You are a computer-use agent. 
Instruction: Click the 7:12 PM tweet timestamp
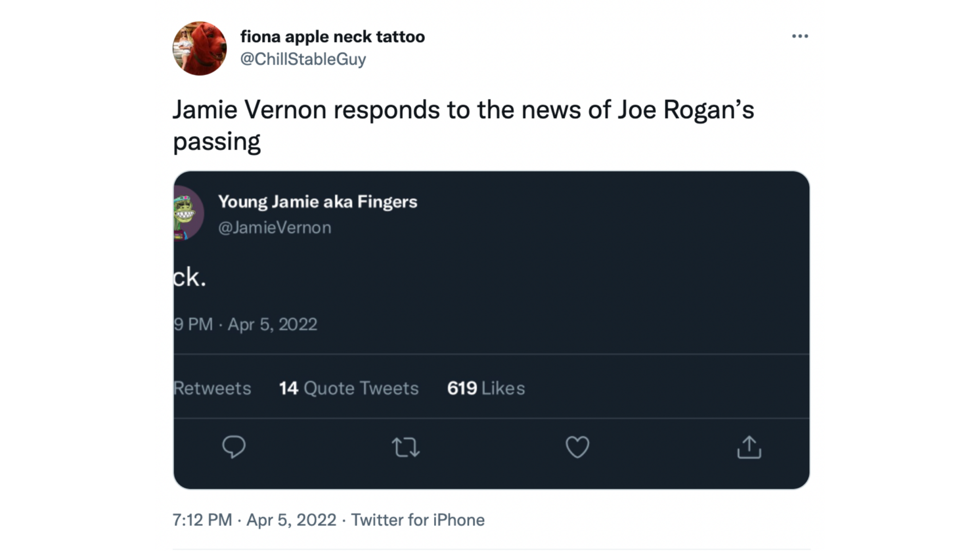[201, 520]
